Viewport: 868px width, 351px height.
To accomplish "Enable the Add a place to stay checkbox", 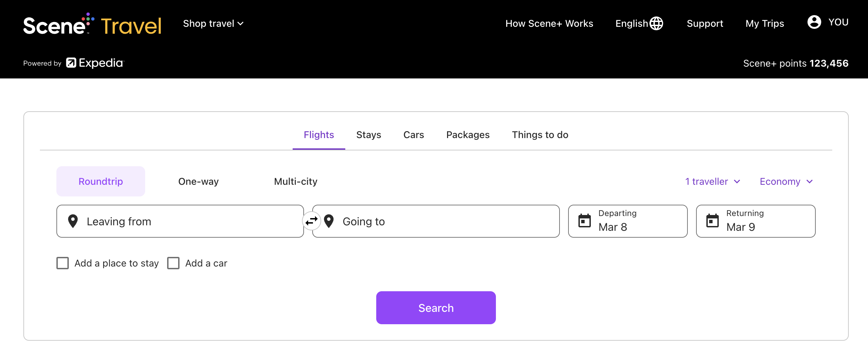I will (63, 263).
